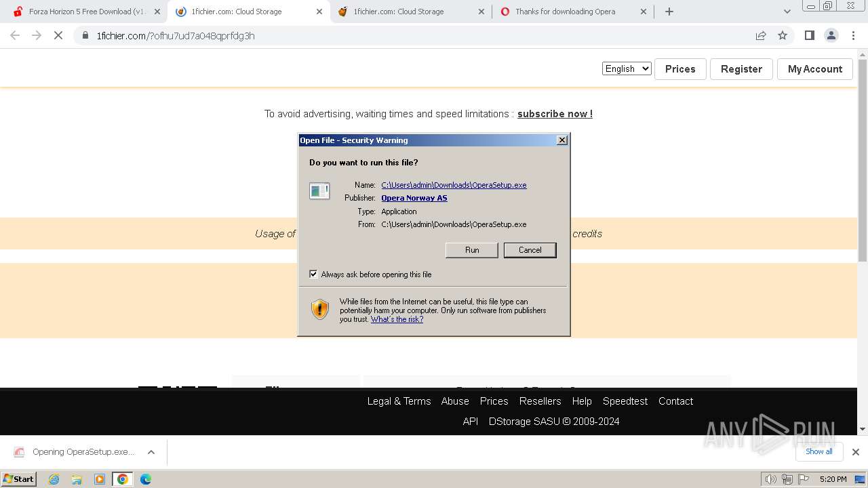Open File Explorer from taskbar
This screenshot has width=868, height=488.
coord(77,479)
